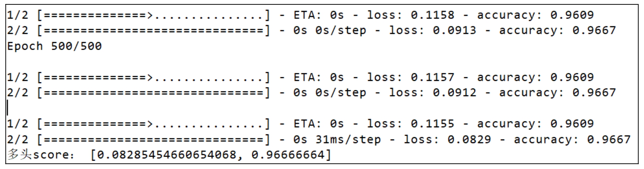This screenshot has height=169, width=644.
Task: Place cursor on the empty line with the text caret
Action: tap(8, 108)
